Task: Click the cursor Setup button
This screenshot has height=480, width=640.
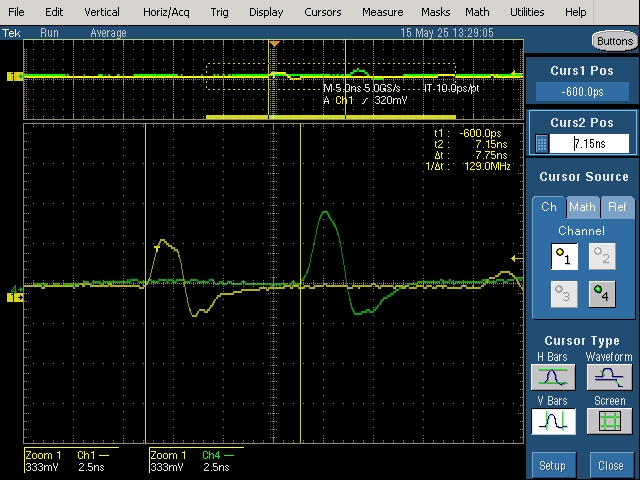Action: [x=553, y=466]
